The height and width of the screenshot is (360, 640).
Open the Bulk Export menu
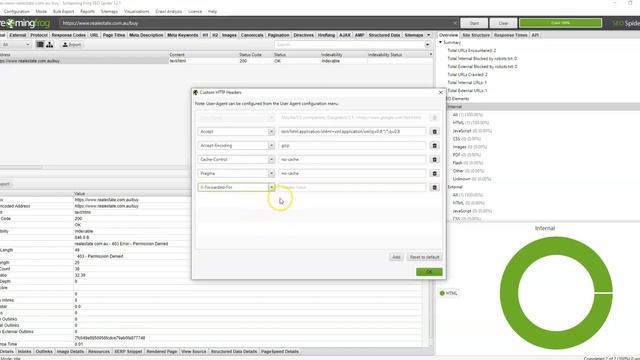click(x=64, y=11)
